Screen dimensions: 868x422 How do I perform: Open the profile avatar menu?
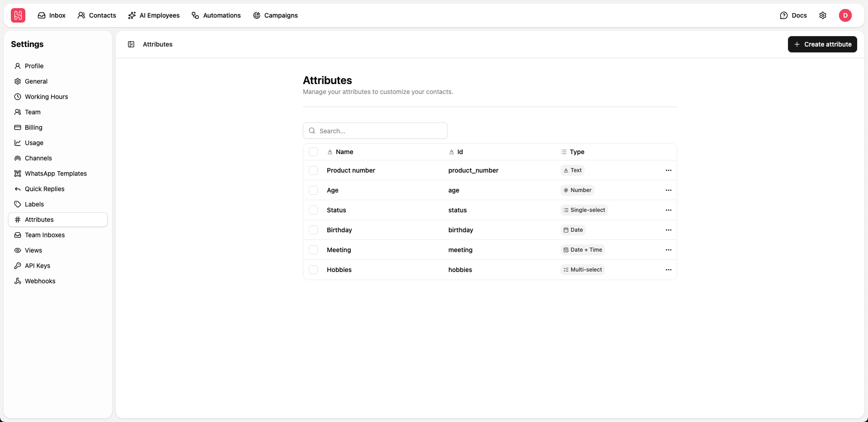[x=846, y=15]
